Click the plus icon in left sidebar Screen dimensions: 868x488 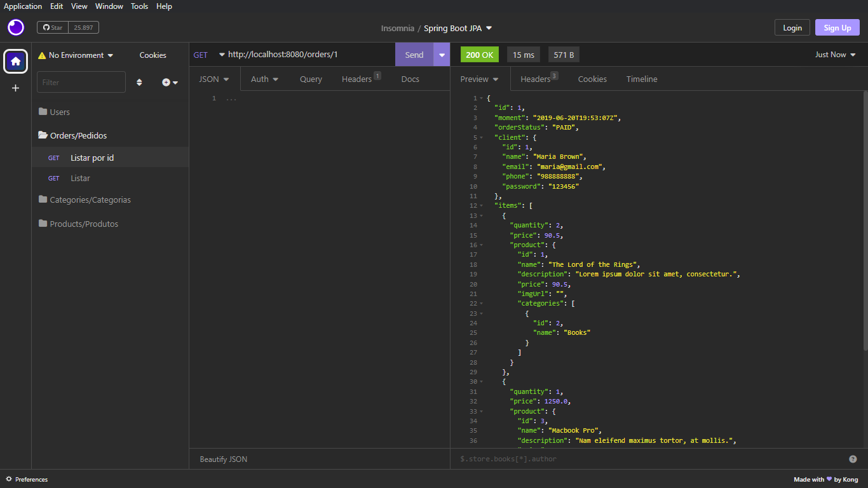click(16, 88)
